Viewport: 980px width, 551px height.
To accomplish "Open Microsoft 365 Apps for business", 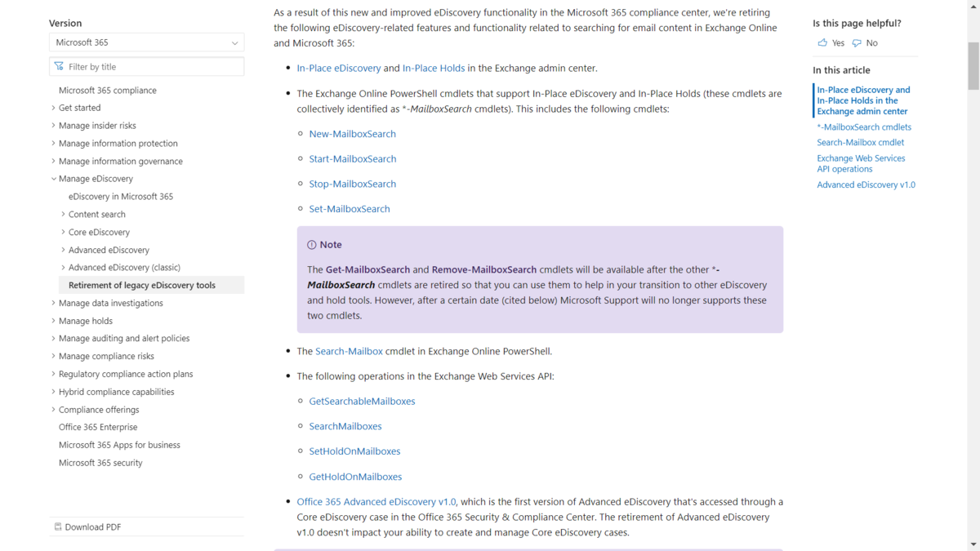I will [x=119, y=445].
